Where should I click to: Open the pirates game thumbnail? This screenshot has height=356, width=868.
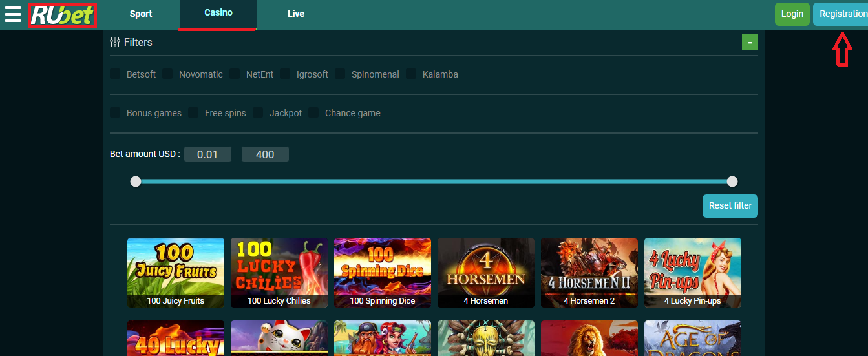coord(383,338)
